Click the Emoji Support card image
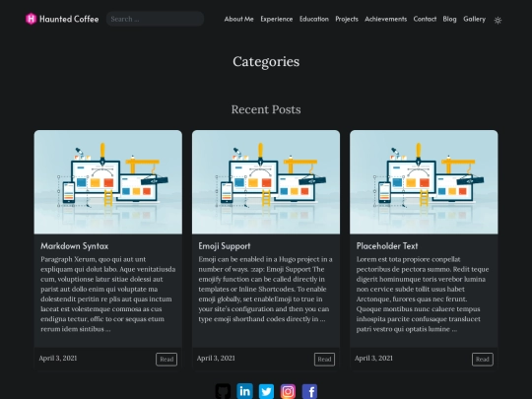532x399 pixels. pyautogui.click(x=266, y=182)
